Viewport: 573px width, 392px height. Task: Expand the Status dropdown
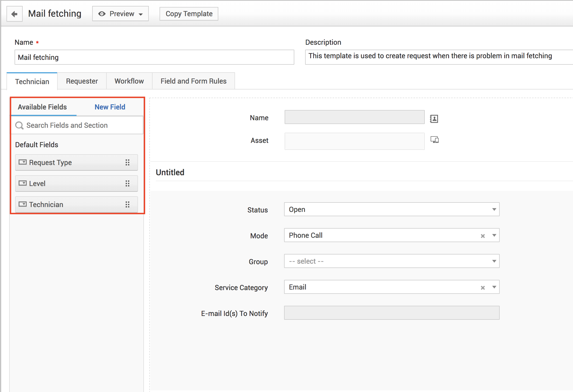tap(494, 209)
